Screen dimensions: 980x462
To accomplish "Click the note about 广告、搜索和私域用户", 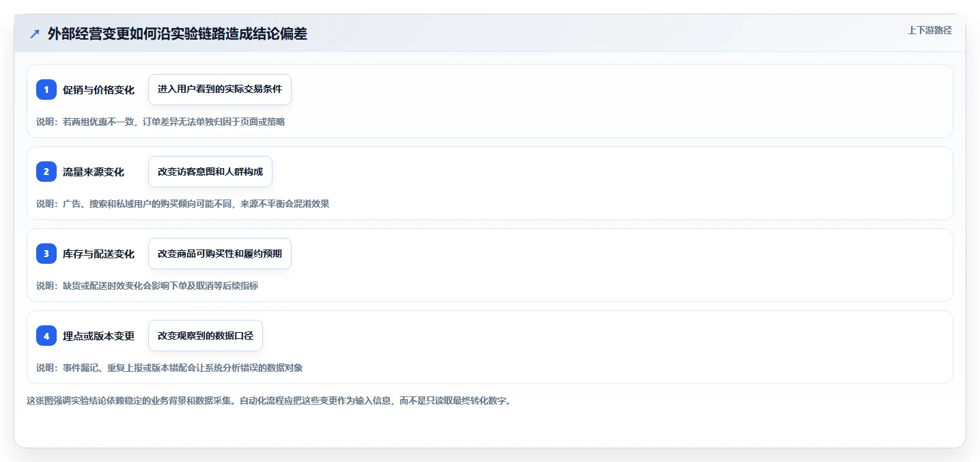I will pos(183,204).
